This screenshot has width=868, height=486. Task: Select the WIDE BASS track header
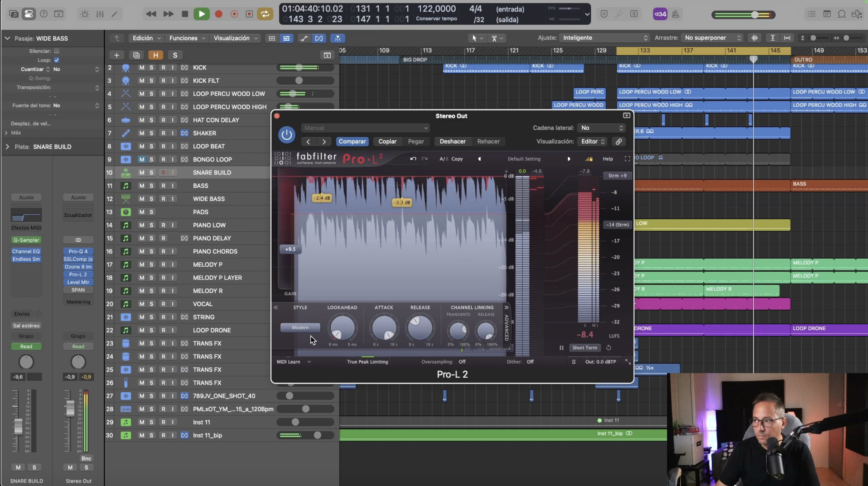tap(209, 199)
